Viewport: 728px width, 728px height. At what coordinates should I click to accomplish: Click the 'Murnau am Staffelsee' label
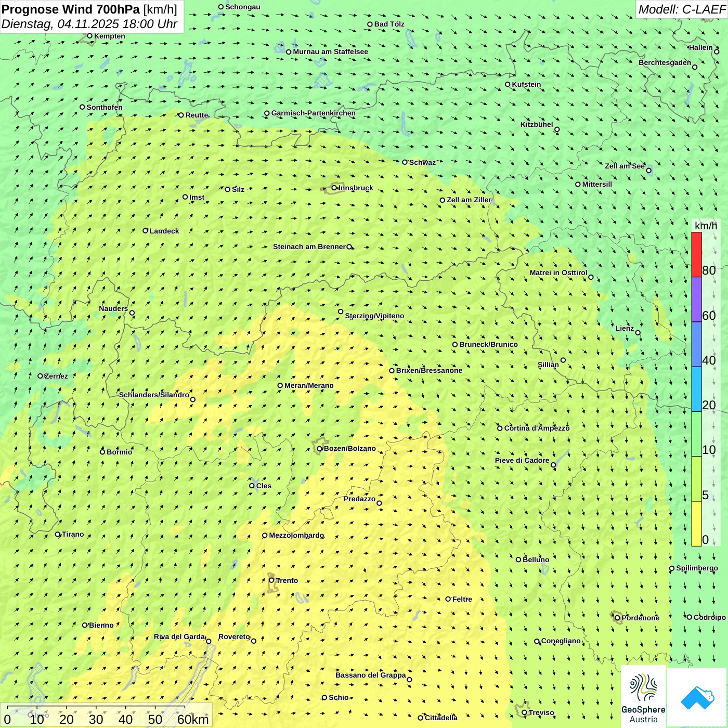coord(330,51)
